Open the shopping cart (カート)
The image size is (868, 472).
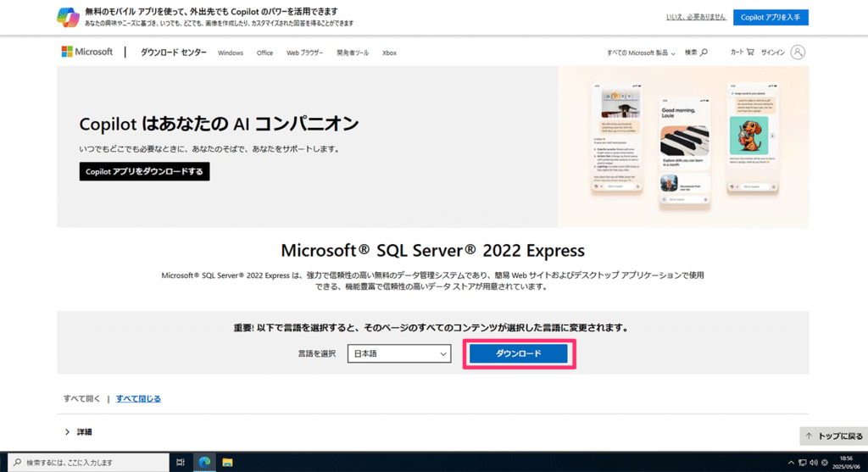click(x=742, y=52)
